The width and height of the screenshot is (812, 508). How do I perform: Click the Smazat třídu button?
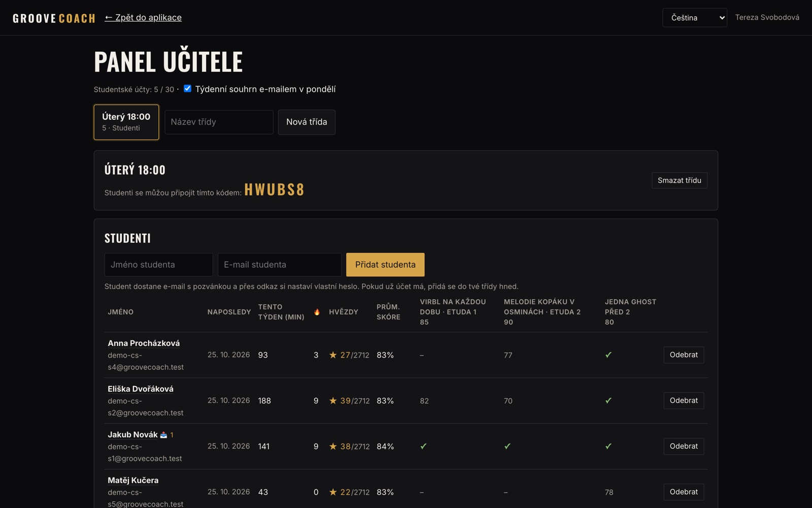pos(680,180)
